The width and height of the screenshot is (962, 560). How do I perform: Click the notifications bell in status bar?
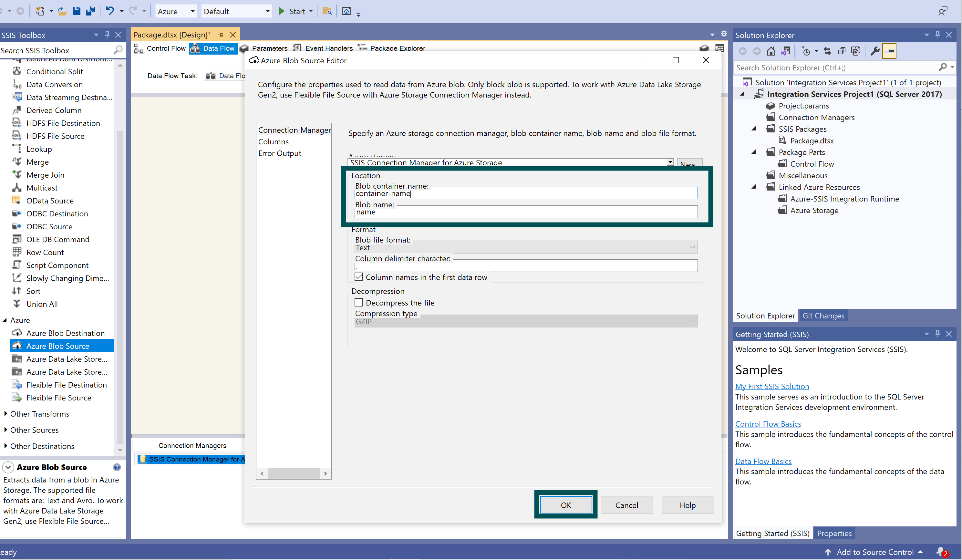click(x=941, y=552)
